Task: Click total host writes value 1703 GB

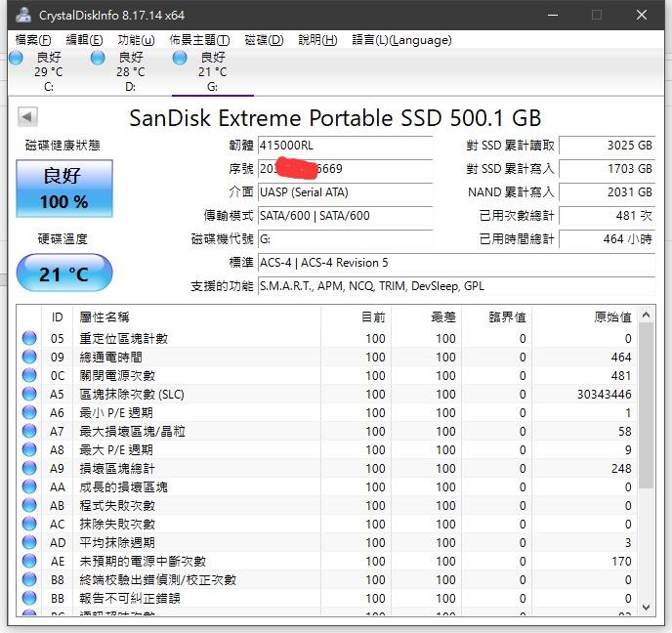Action: [608, 169]
